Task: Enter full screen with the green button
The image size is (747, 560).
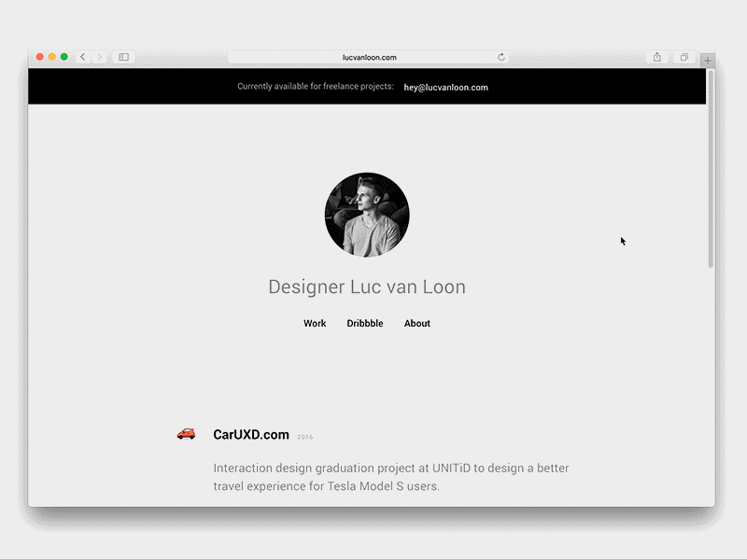Action: coord(63,56)
